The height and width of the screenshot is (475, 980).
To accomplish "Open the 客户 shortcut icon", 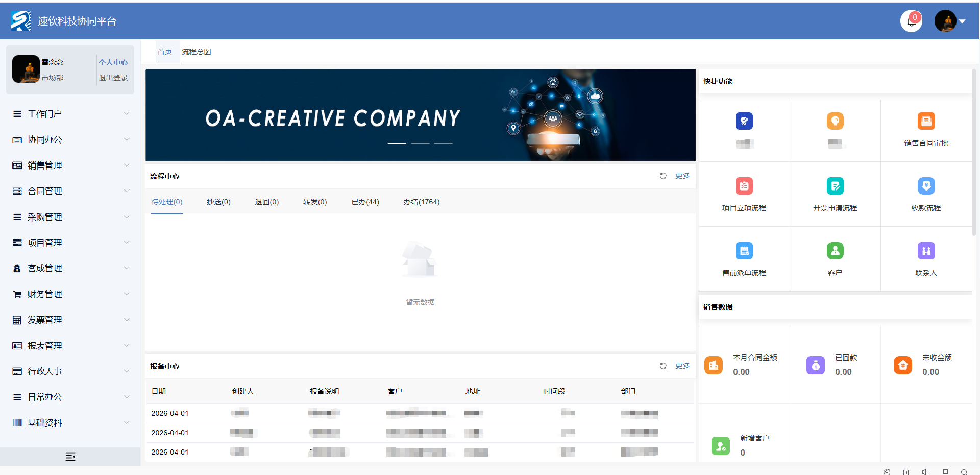I will (835, 251).
